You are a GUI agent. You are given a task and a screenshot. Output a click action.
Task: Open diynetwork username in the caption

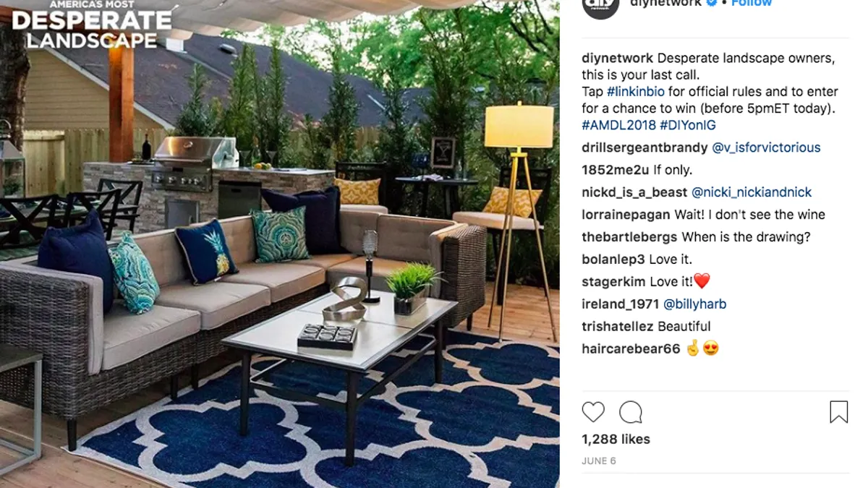(617, 59)
